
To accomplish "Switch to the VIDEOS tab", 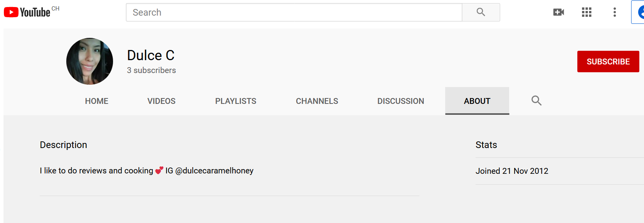I will [161, 101].
